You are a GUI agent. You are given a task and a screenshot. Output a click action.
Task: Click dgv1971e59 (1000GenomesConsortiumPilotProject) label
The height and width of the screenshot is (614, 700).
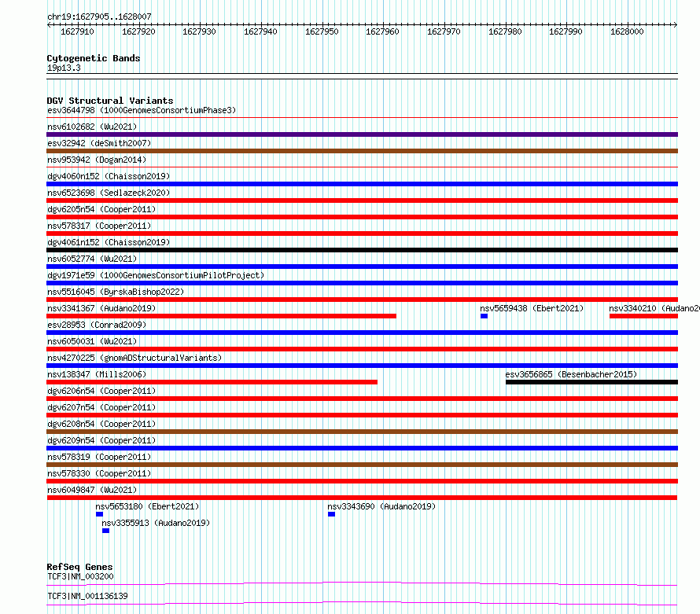click(156, 275)
